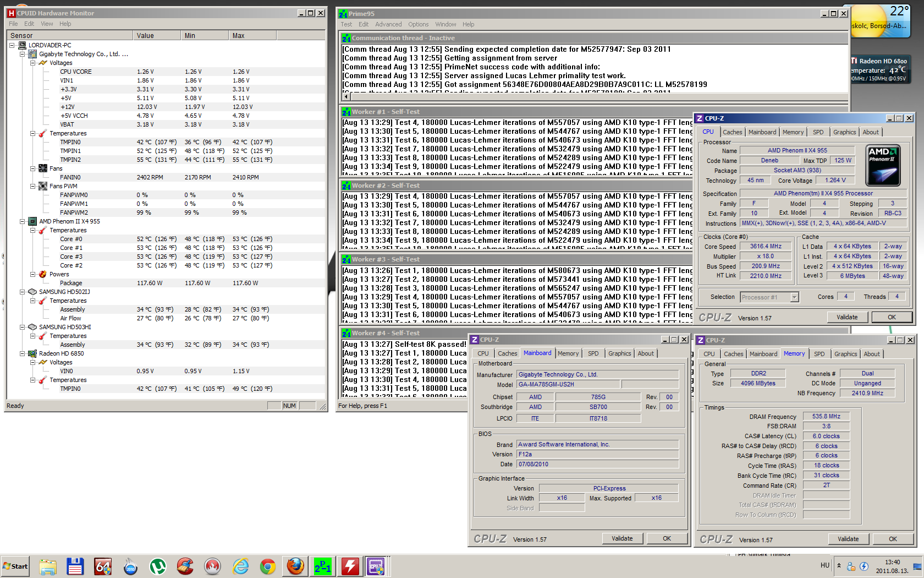Viewport: 924px width, 578px height.
Task: Switch to CPU-Z taskbar button
Action: 377,566
